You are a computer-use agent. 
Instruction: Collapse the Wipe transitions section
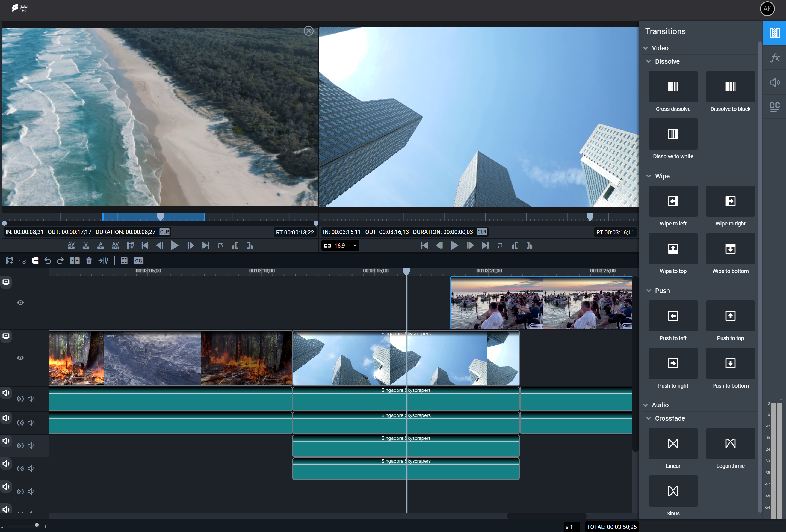pyautogui.click(x=648, y=176)
